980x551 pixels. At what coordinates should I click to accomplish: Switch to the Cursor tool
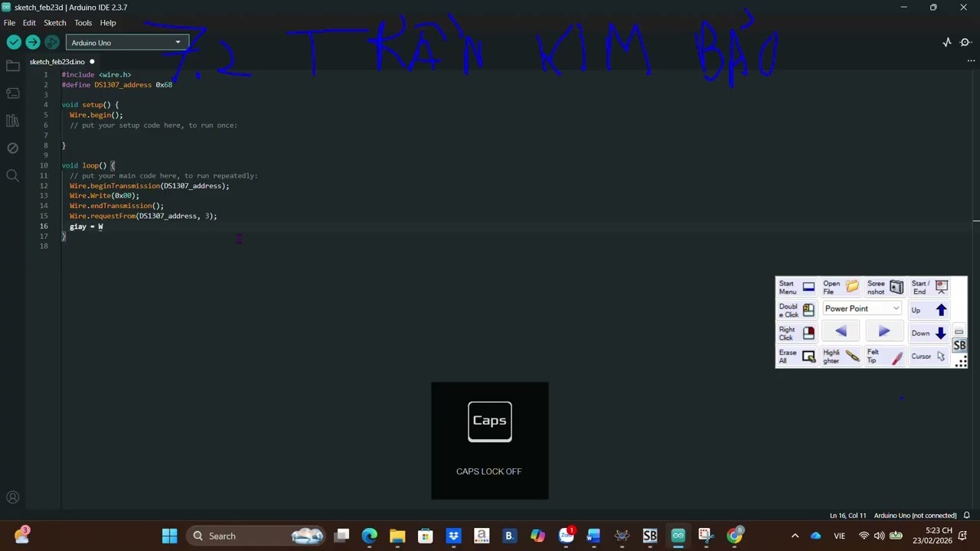click(x=929, y=357)
